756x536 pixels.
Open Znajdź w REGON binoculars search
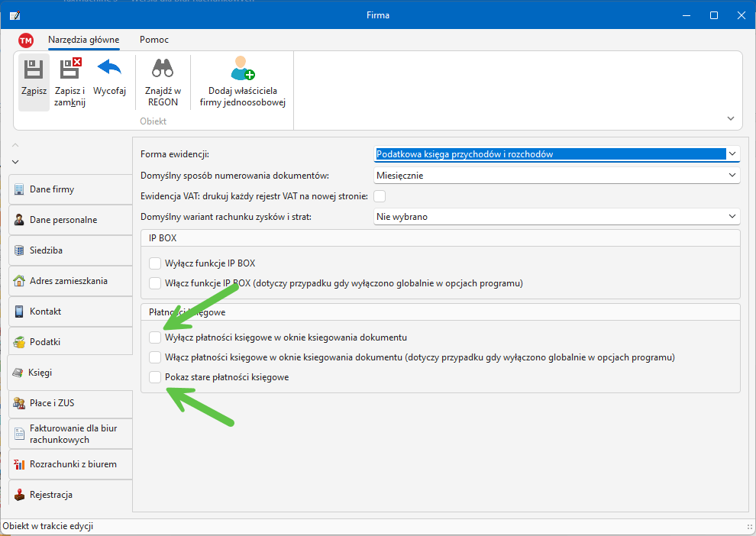coord(163,69)
